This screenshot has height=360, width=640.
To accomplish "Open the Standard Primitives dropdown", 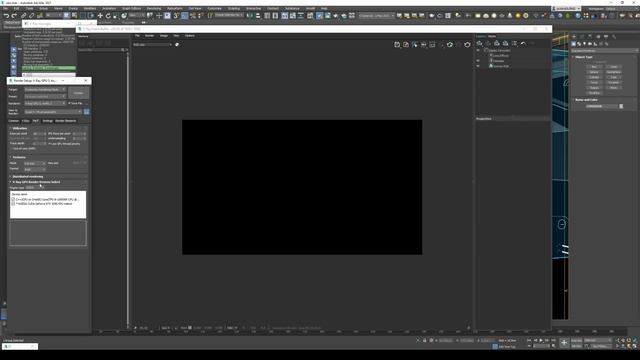I will pos(604,51).
